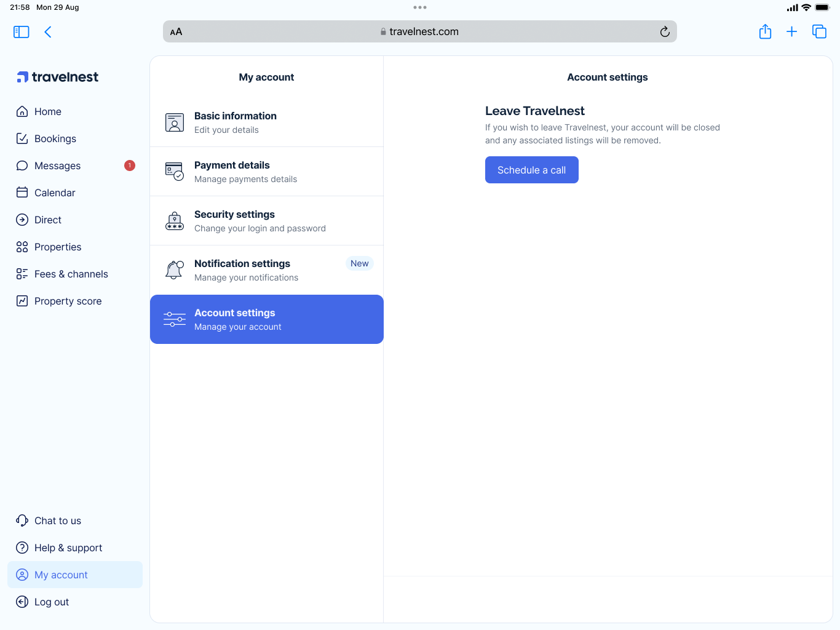The height and width of the screenshot is (630, 840).
Task: Reload the page using refresh icon
Action: coord(664,32)
